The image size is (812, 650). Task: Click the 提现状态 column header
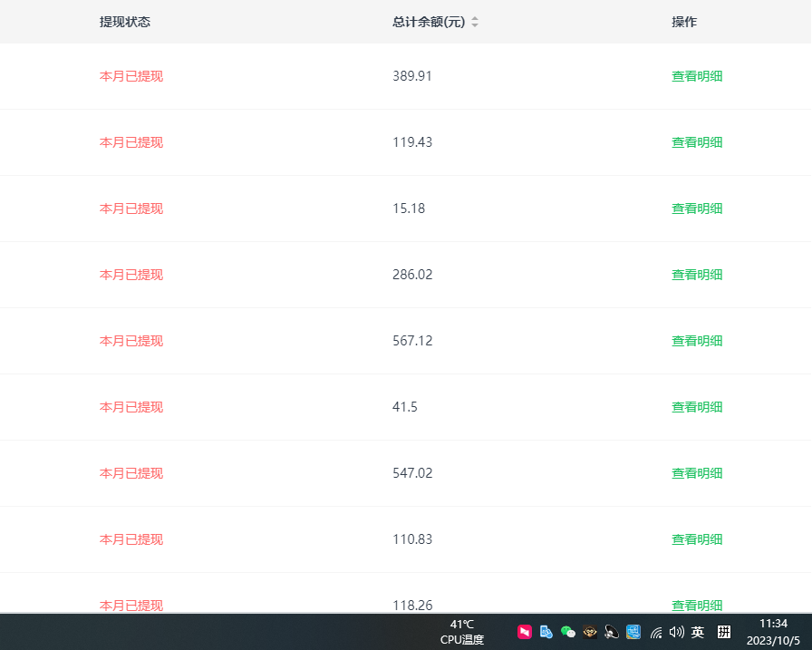click(125, 22)
